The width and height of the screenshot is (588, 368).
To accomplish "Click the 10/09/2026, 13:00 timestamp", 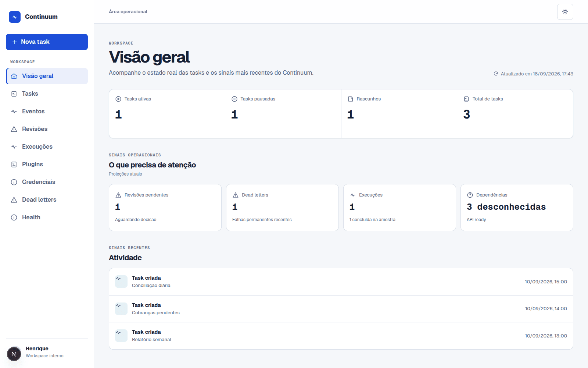I will pos(546,336).
